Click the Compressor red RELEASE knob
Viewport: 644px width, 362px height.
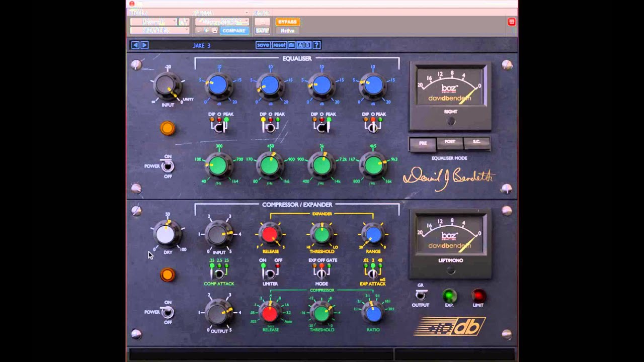click(x=270, y=313)
